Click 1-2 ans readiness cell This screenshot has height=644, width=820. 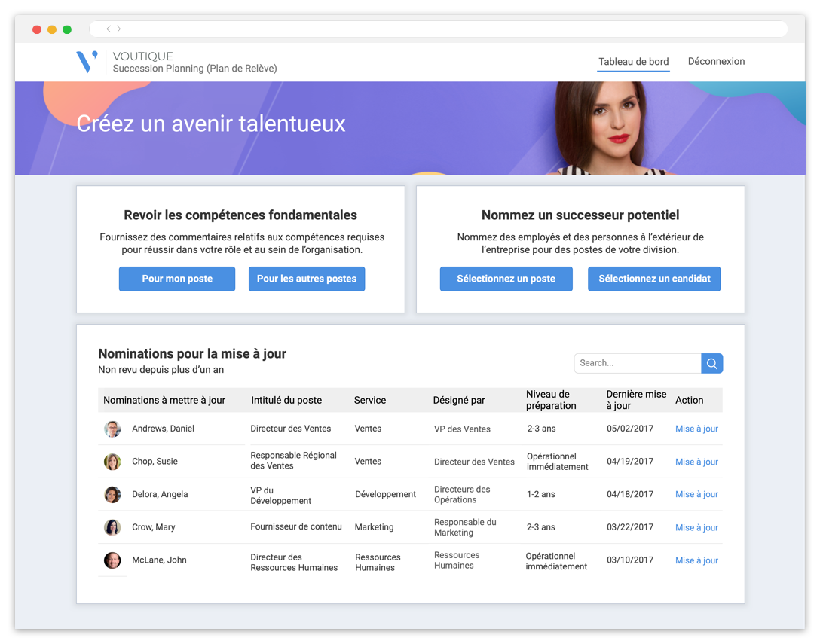(540, 495)
